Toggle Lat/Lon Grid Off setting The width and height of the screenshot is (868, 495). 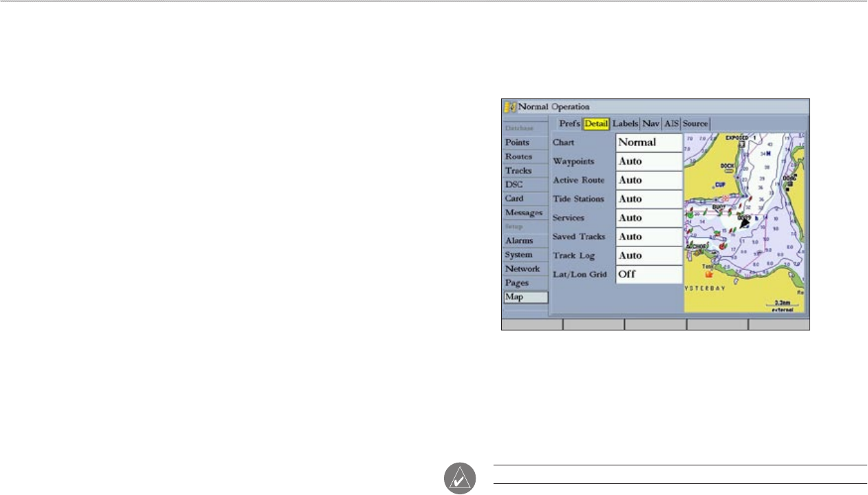coord(648,274)
